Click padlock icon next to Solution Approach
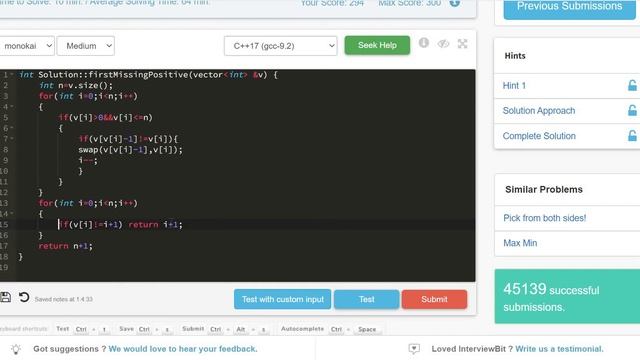640x360 pixels. [632, 110]
